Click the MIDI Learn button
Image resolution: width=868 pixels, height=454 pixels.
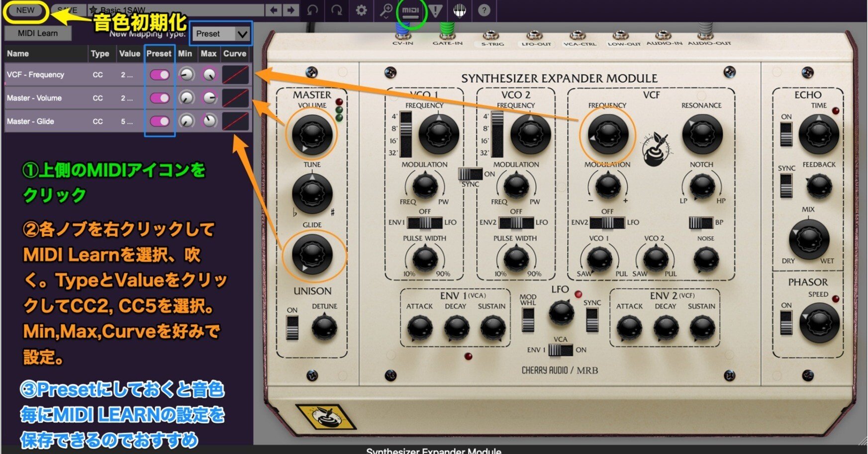(x=37, y=33)
